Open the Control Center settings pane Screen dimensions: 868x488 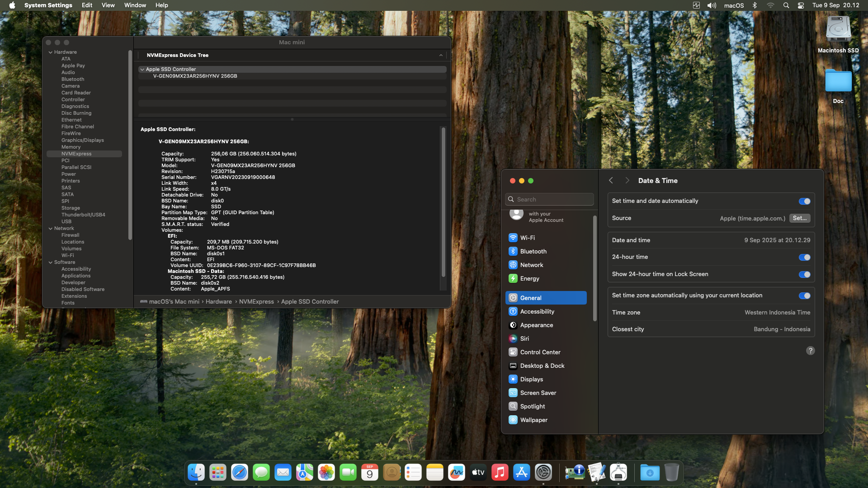[x=546, y=352]
